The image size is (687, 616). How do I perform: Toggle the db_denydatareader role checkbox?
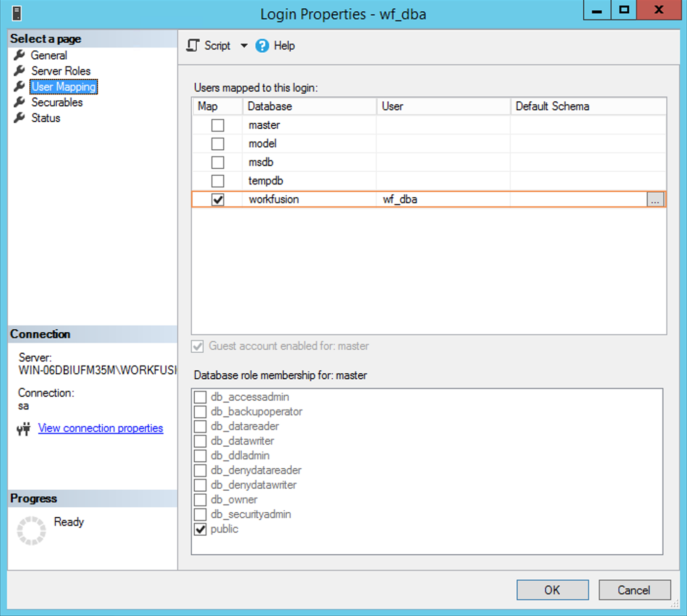[x=200, y=470]
